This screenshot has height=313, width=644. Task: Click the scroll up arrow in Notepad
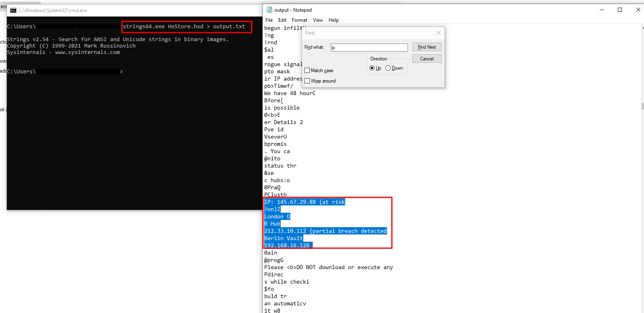coord(642,27)
